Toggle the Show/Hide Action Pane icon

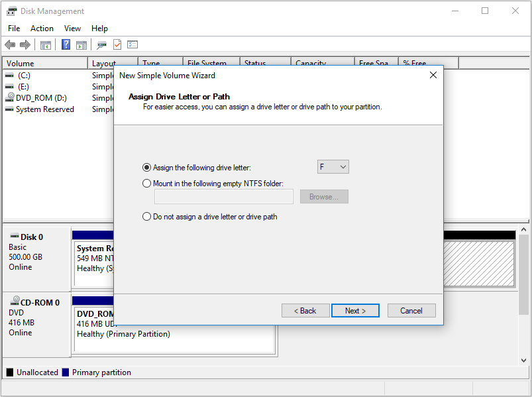(81, 45)
